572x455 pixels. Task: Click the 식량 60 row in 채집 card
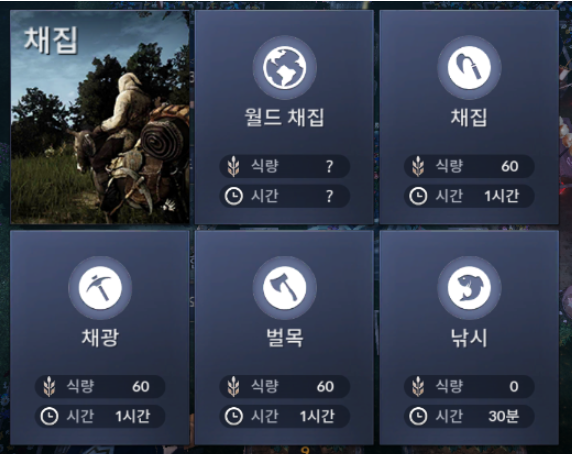pyautogui.click(x=469, y=166)
